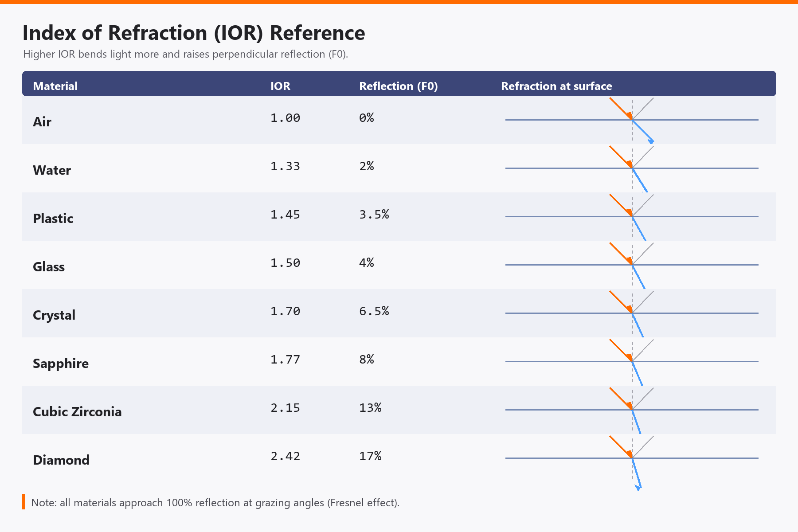Click the IOR value 2.42

(x=286, y=456)
